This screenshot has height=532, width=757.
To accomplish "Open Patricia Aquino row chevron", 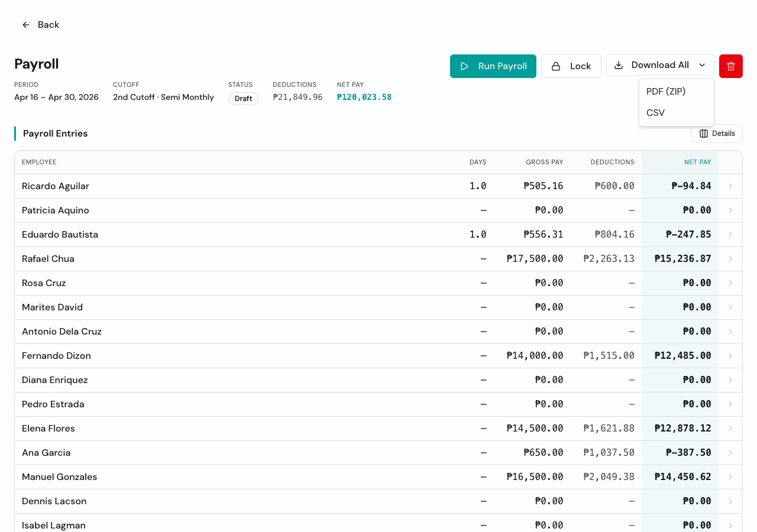I will (730, 210).
